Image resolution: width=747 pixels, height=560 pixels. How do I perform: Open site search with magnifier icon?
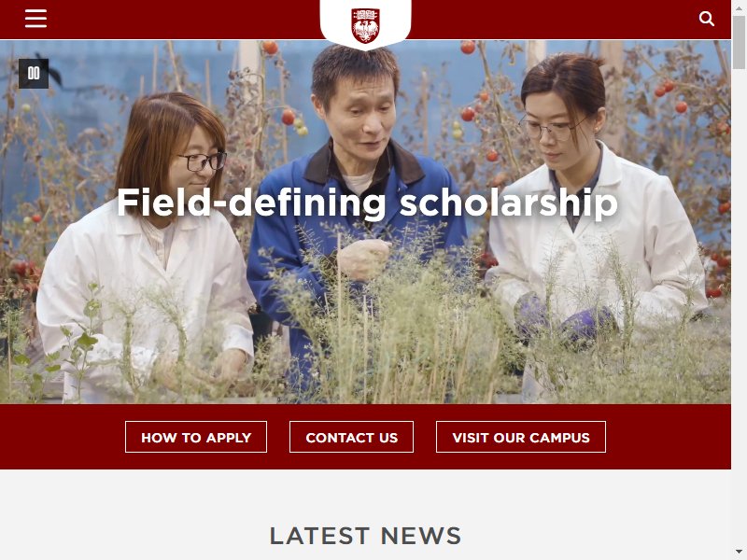[707, 19]
